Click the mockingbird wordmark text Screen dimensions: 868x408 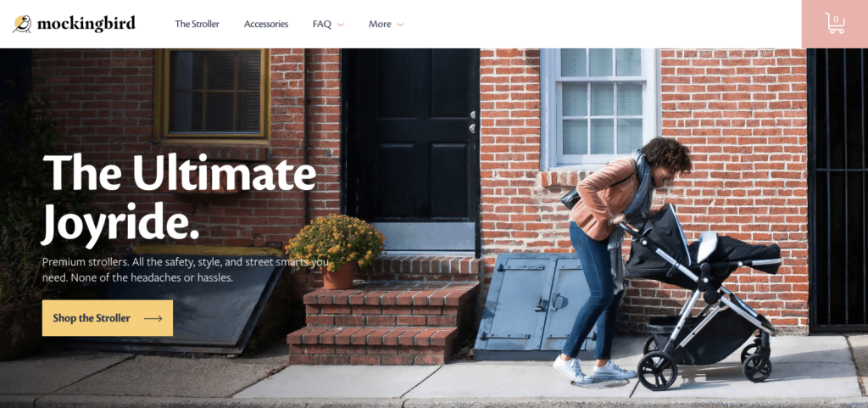click(86, 24)
